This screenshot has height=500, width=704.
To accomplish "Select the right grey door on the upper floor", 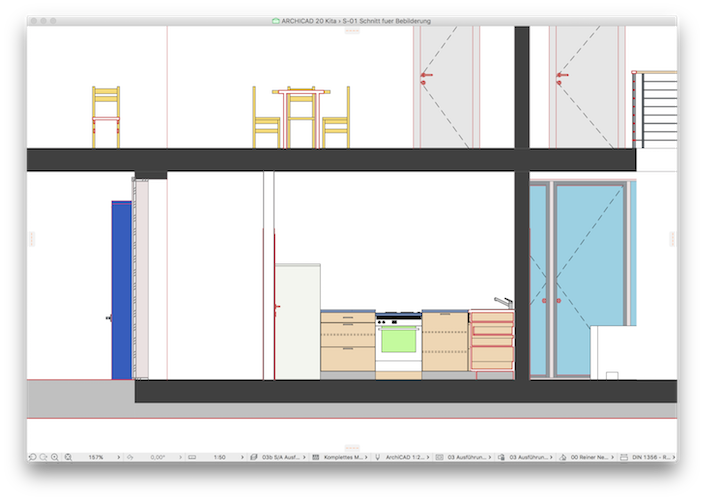I will (x=587, y=87).
